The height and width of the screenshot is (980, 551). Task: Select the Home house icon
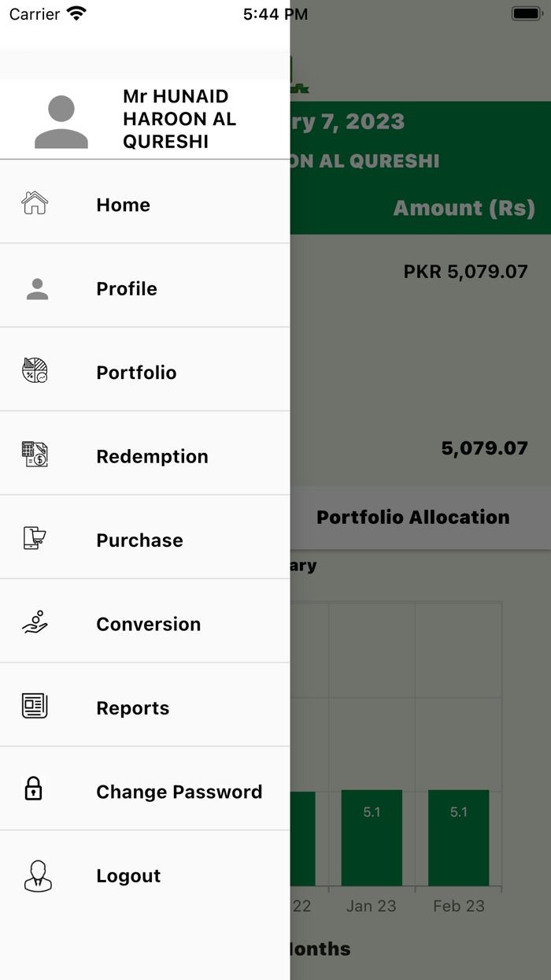click(x=35, y=204)
